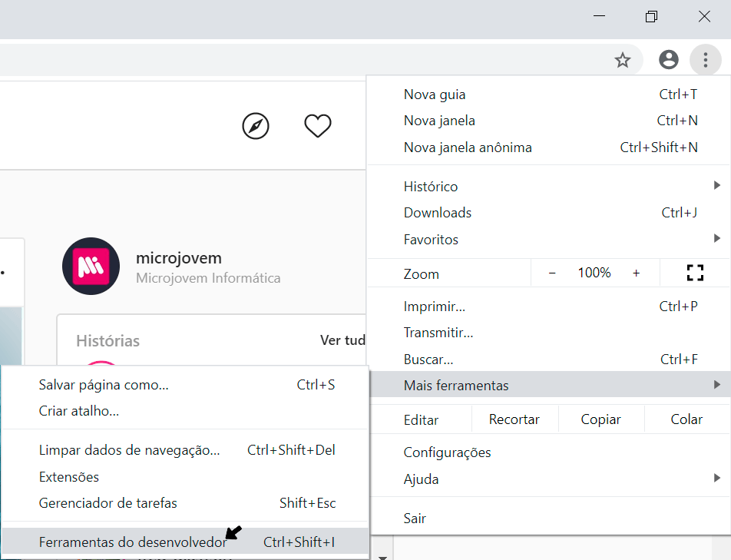Expand the Mais ferramentas submenu
This screenshot has height=560, width=731.
click(549, 385)
